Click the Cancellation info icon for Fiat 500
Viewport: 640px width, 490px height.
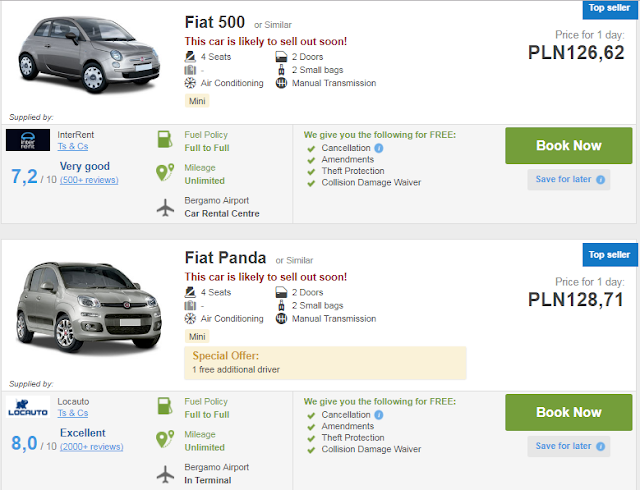point(378,148)
